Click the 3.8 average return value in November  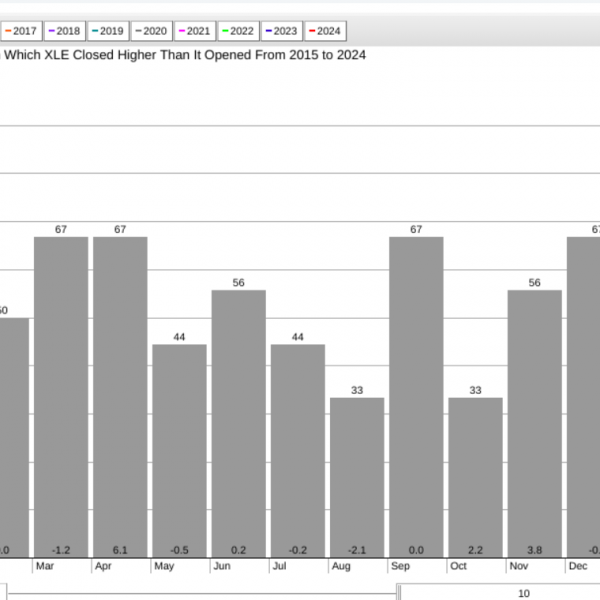pos(535,550)
